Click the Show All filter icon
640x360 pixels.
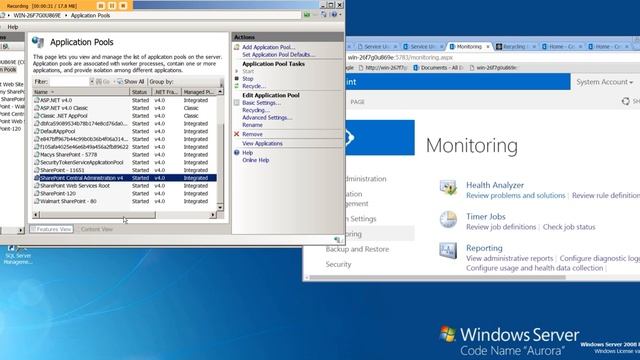coord(120,82)
